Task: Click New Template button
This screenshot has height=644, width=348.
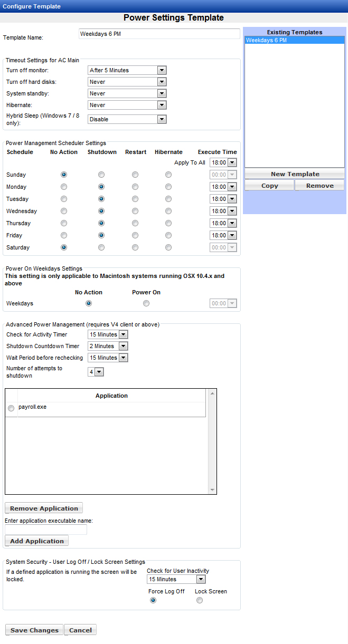Action: pos(295,174)
